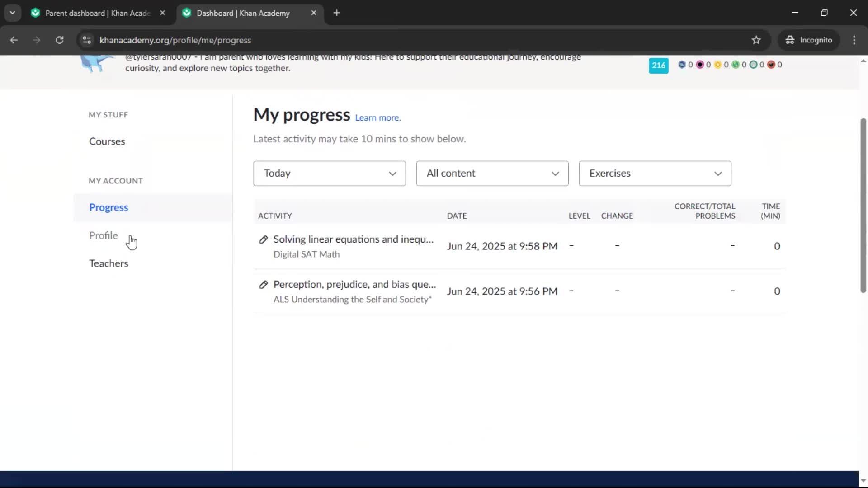Open Perception, prejudice, and bias activity
Screen dimensions: 868x488
(x=354, y=285)
